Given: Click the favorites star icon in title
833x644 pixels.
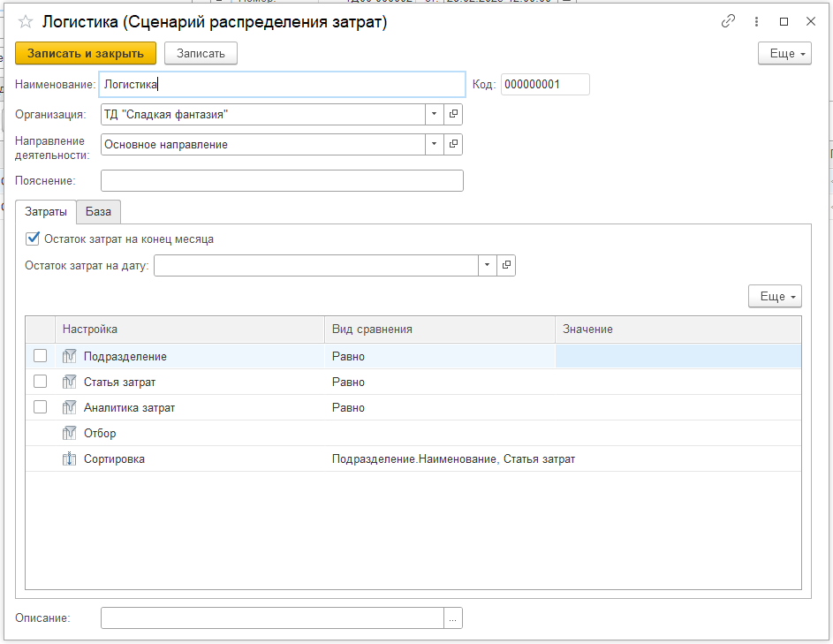Looking at the screenshot, I should [x=26, y=23].
